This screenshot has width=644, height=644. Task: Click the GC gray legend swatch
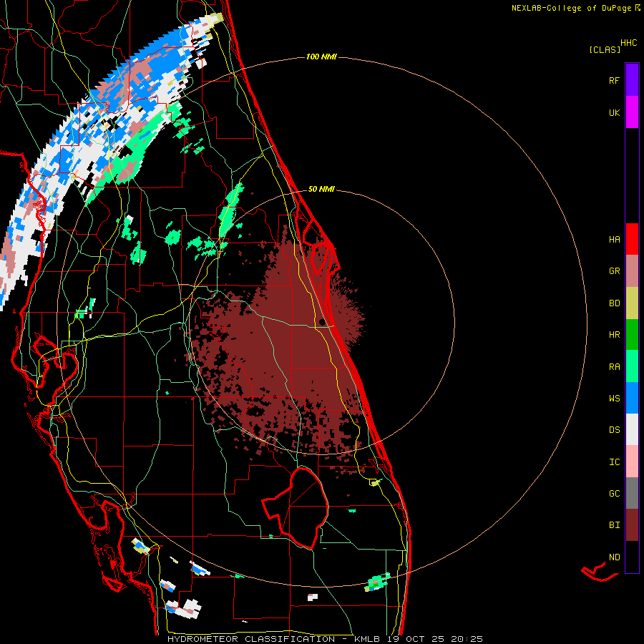click(632, 493)
